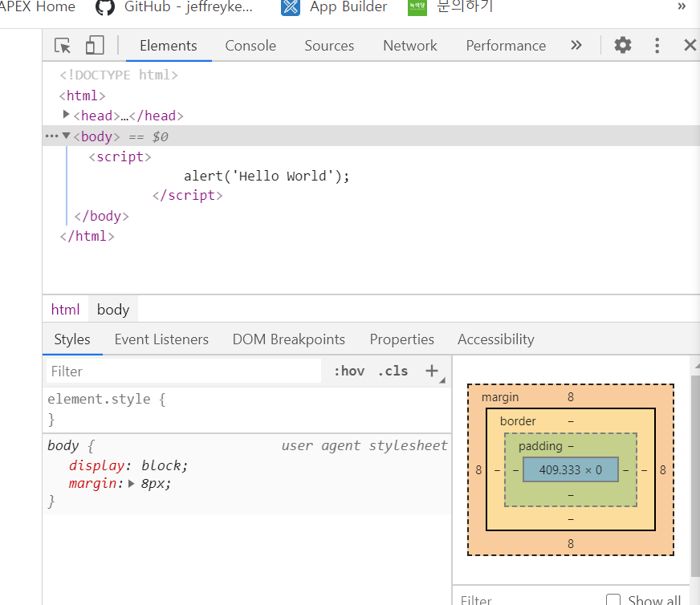Click the computed pane vertical scrollbar
The width and height of the screenshot is (700, 605).
pos(695,475)
